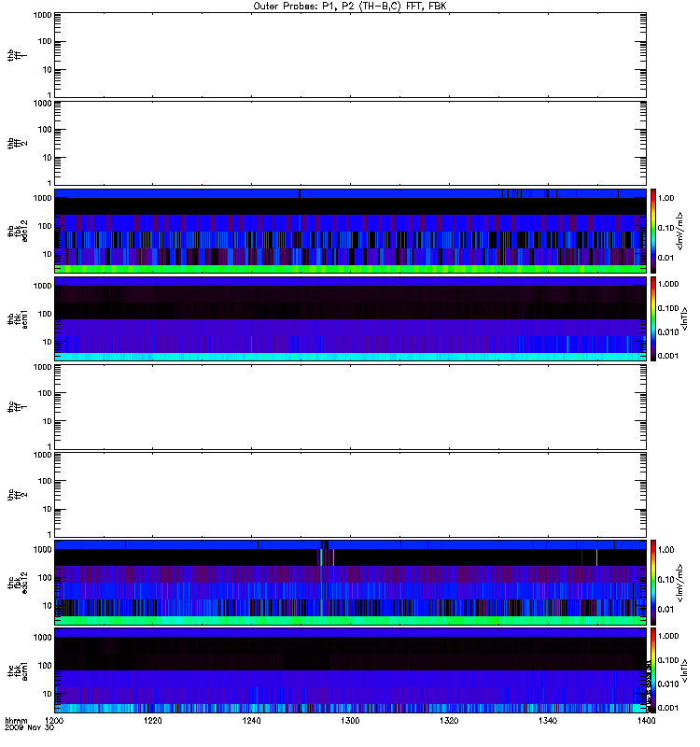The height and width of the screenshot is (747, 700).
Task: Click the 'thc fbk edc12' y-axis title
Action: [x=18, y=582]
